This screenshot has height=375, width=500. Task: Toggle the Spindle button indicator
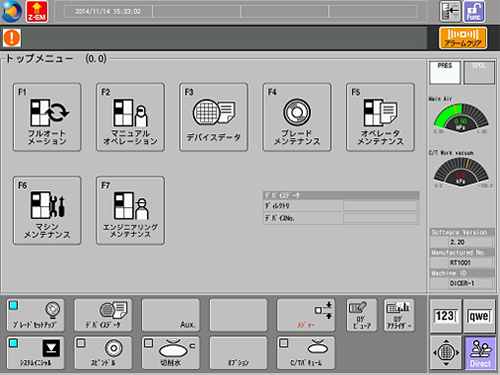(103, 353)
